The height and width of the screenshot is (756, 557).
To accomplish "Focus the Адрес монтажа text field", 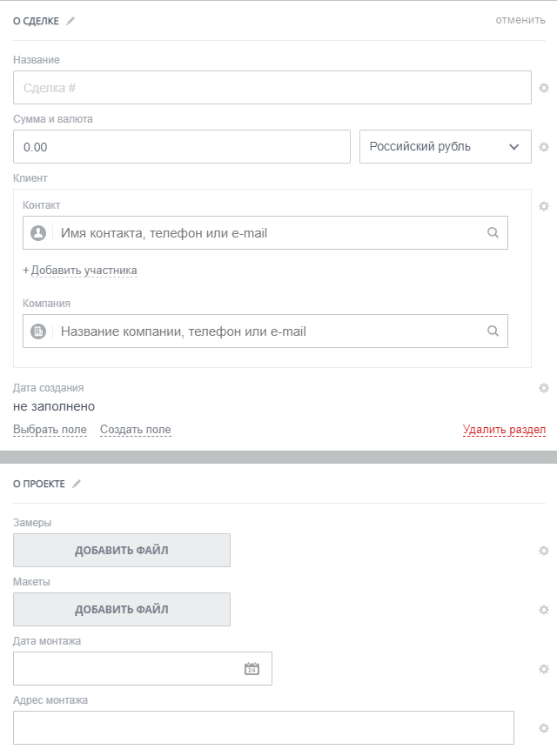I will tap(264, 728).
